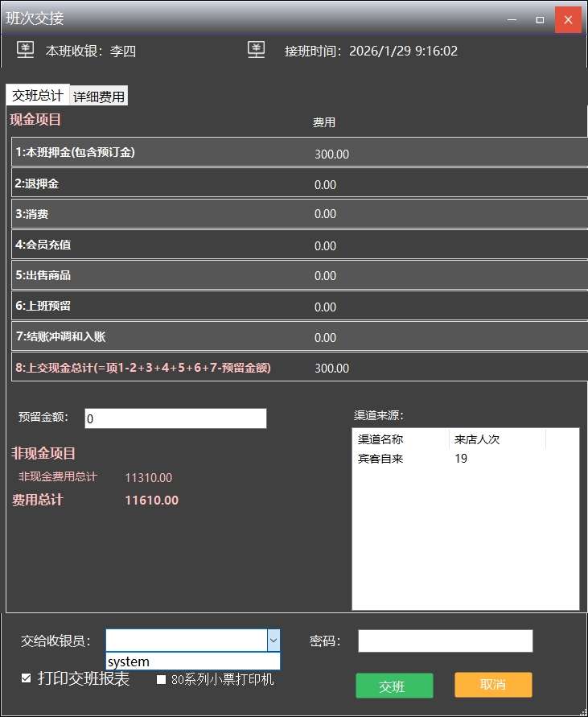Click the orange 取消 button
The width and height of the screenshot is (588, 717).
(493, 685)
